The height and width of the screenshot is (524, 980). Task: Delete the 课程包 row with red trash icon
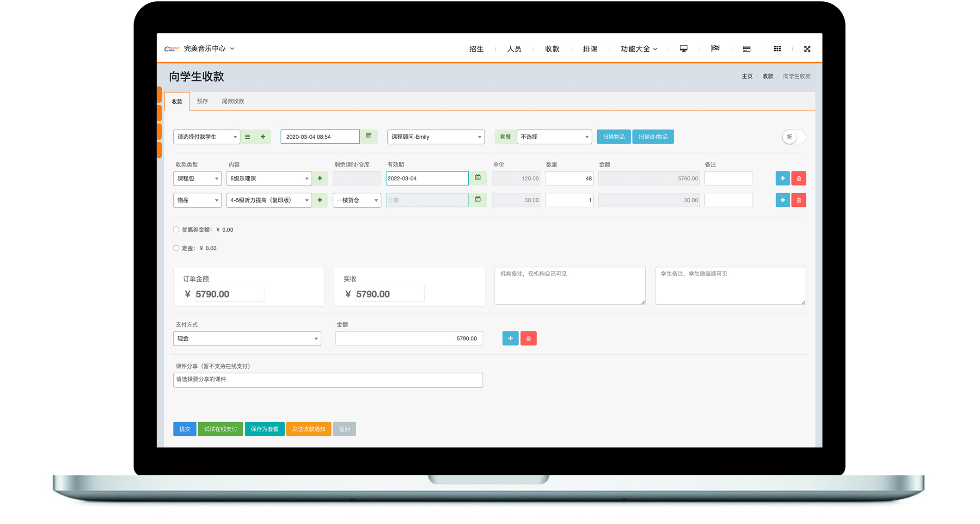798,179
